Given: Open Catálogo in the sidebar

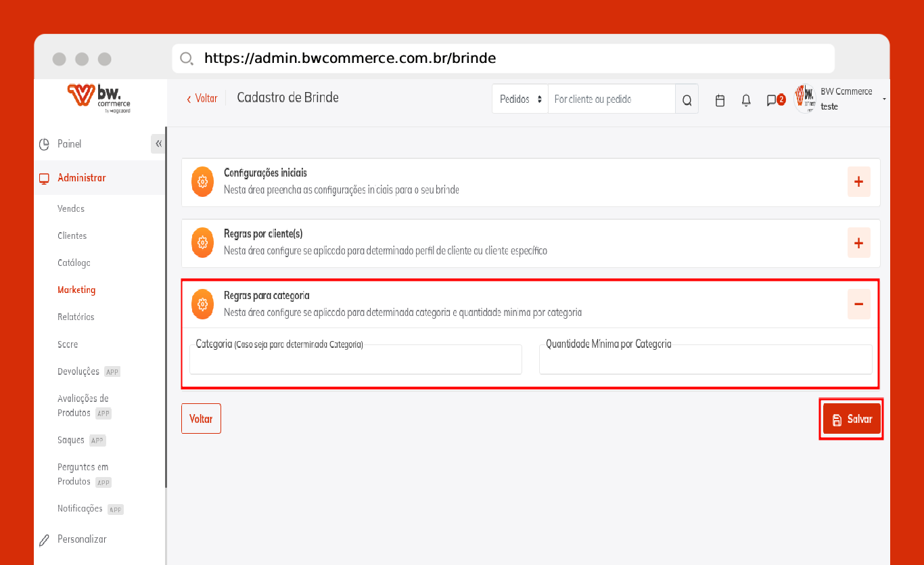Looking at the screenshot, I should (x=74, y=263).
